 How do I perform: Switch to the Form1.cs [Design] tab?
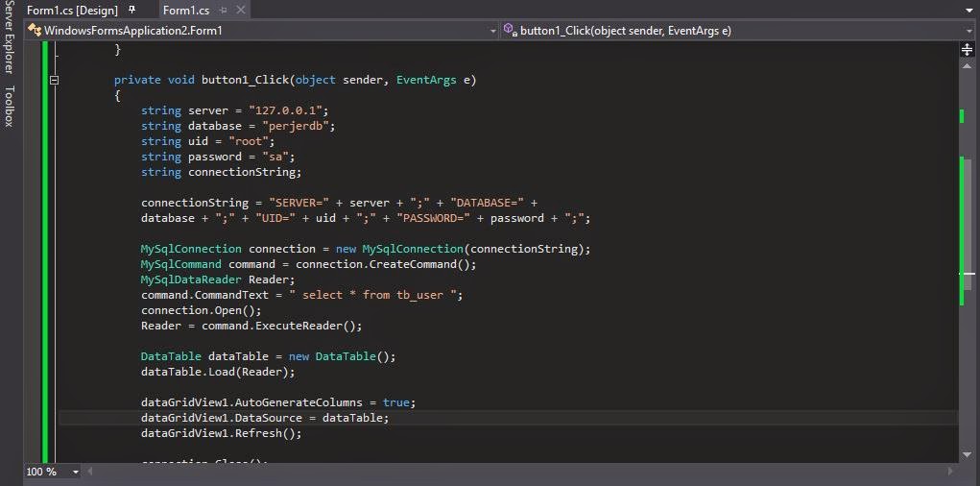(x=72, y=10)
